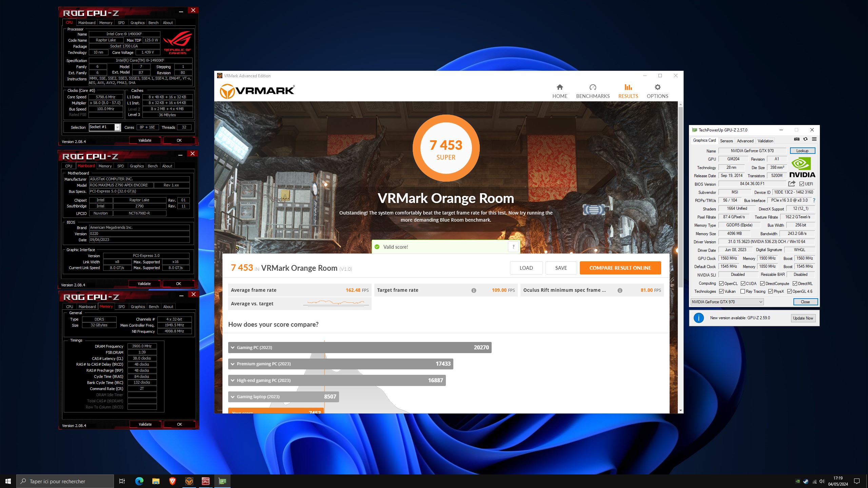Screen dimensions: 868x488
Task: Expand Gaming laptop (2023) row
Action: (283, 397)
